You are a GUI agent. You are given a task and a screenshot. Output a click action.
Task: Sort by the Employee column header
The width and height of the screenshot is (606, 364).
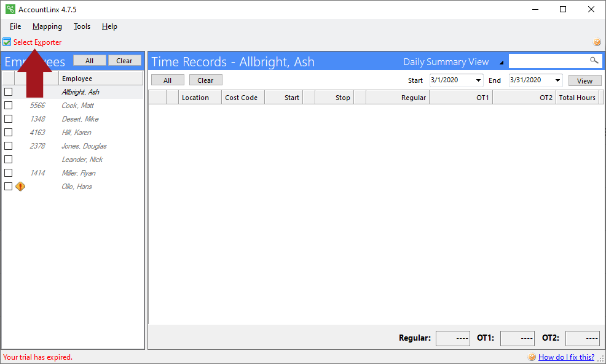(100, 79)
